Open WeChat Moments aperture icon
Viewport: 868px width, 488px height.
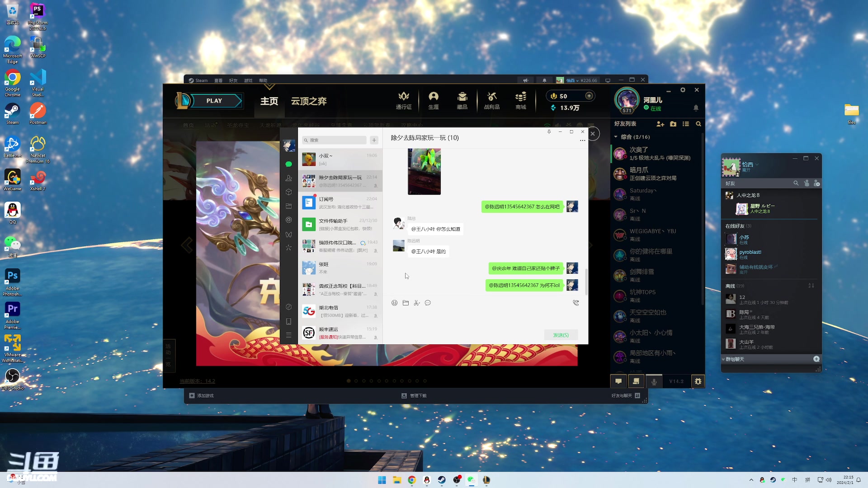288,220
